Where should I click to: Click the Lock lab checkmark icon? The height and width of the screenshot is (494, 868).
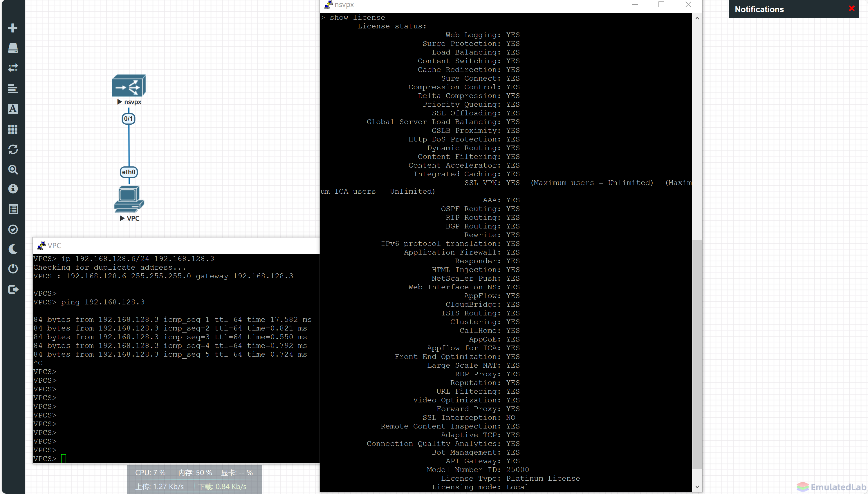(13, 229)
